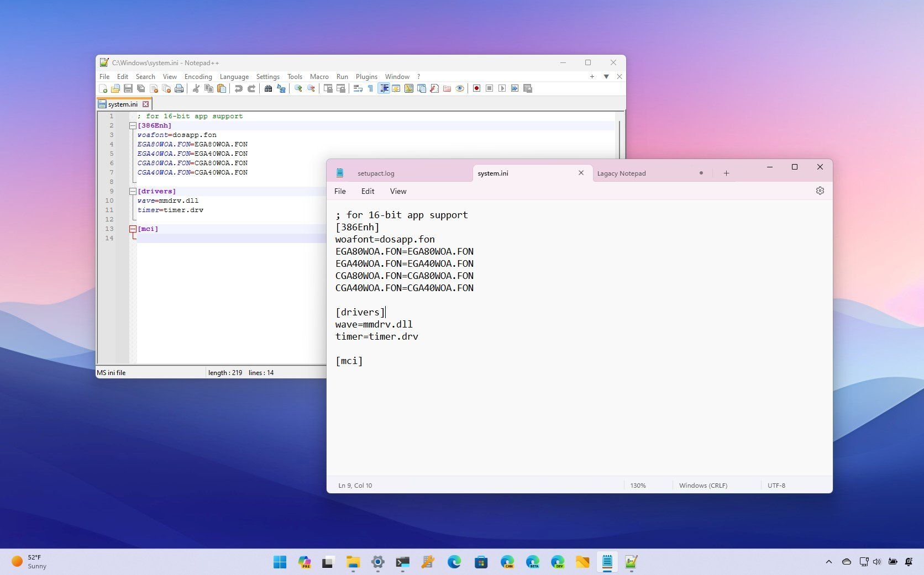Open Microsoft Edge from the taskbar
The width and height of the screenshot is (924, 575).
tap(455, 562)
